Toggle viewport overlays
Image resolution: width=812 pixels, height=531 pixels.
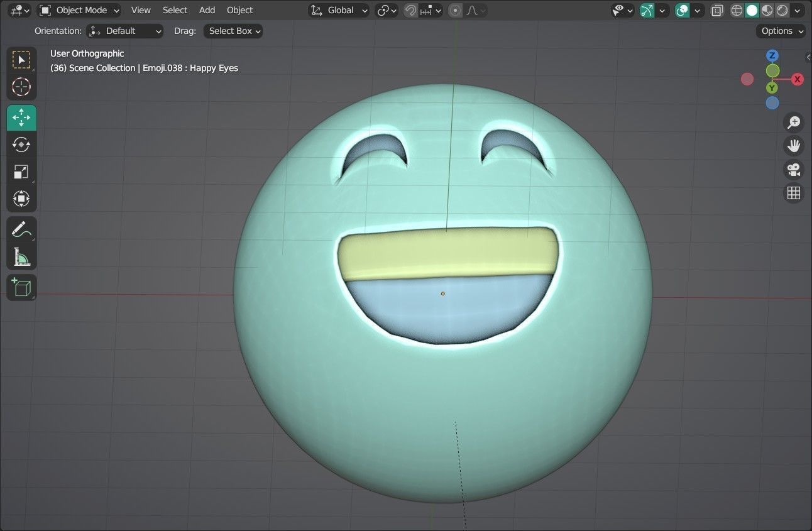pos(683,10)
